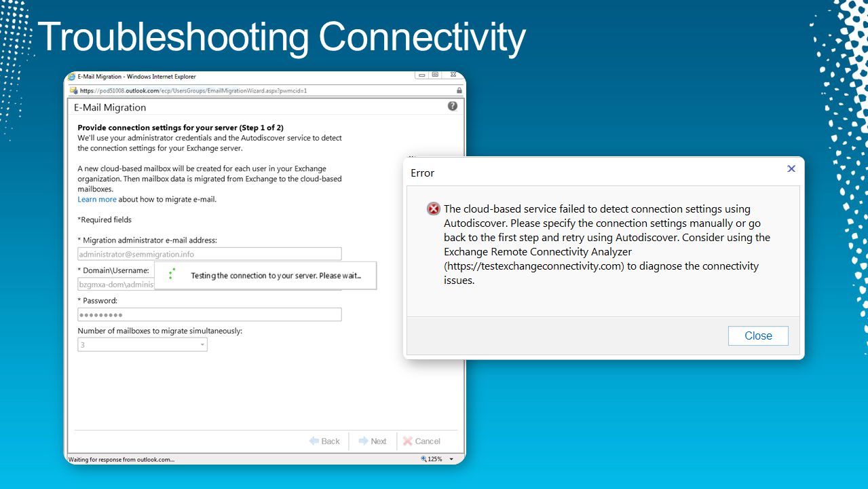Screen dimensions: 868x489
Task: Click red error icon in Error dialog
Action: pyautogui.click(x=433, y=209)
